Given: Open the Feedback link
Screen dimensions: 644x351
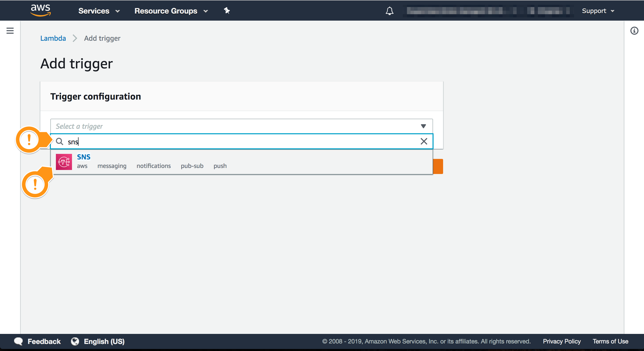Looking at the screenshot, I should pos(44,341).
